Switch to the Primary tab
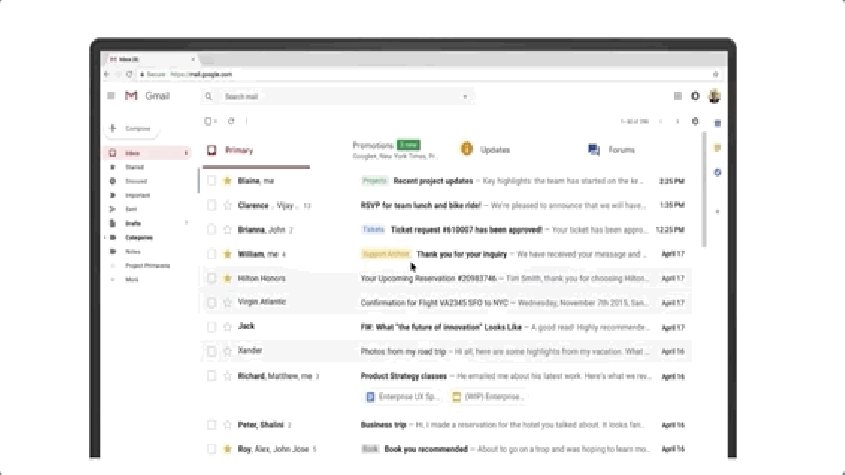Viewport: 845px width, 475px height. point(257,150)
